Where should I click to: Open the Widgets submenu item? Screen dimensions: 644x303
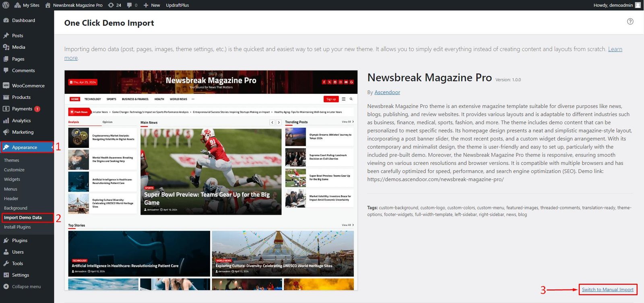click(12, 179)
